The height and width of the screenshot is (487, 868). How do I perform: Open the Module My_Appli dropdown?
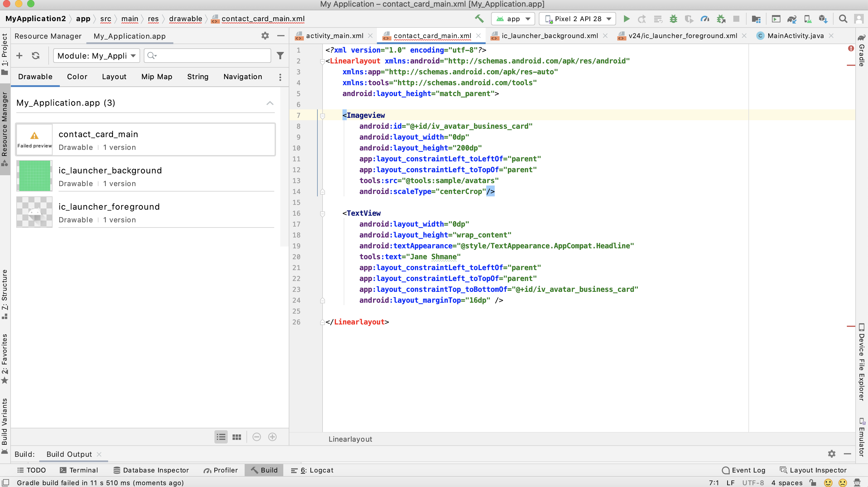[96, 56]
